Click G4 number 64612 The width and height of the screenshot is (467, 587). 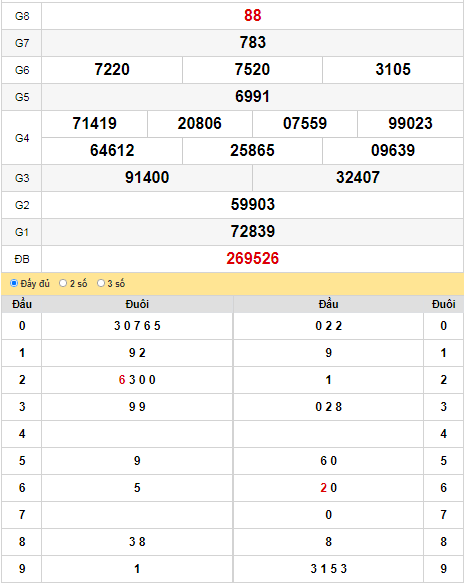coord(112,150)
